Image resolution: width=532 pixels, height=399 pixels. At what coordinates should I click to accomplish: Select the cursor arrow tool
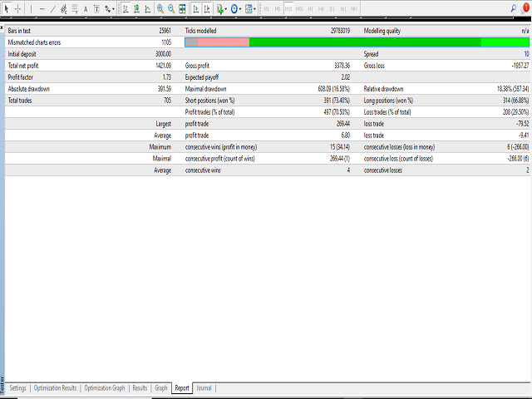(x=7, y=9)
